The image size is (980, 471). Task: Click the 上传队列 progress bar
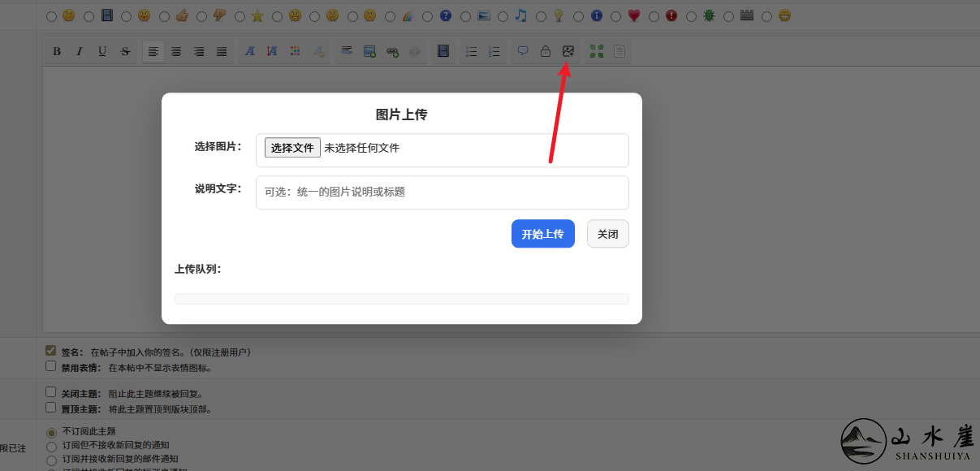pos(401,298)
